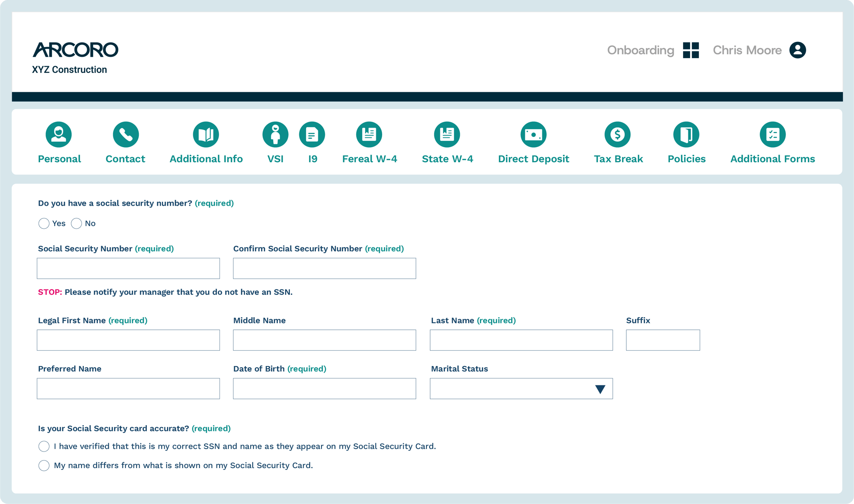The image size is (854, 504).
Task: Go to the Additional Forms tab label
Action: 773,159
